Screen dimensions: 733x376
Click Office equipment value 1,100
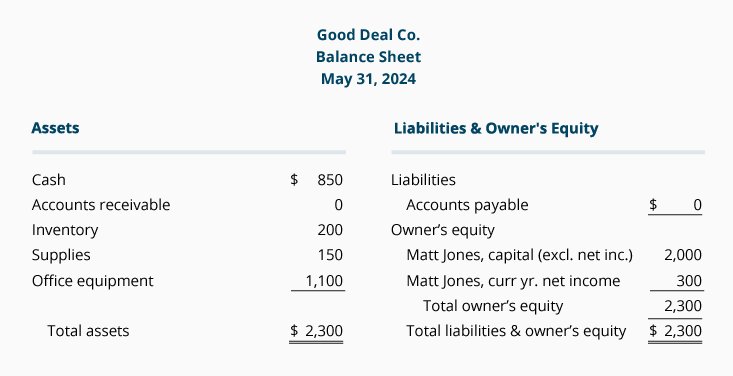(324, 281)
